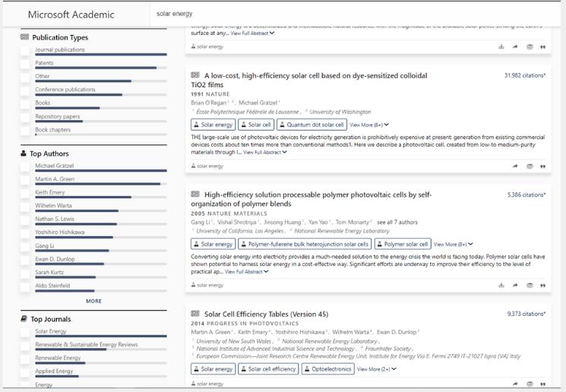The height and width of the screenshot is (392, 566).
Task: Open the NATURE MATERIALS journal link
Action: (x=237, y=213)
